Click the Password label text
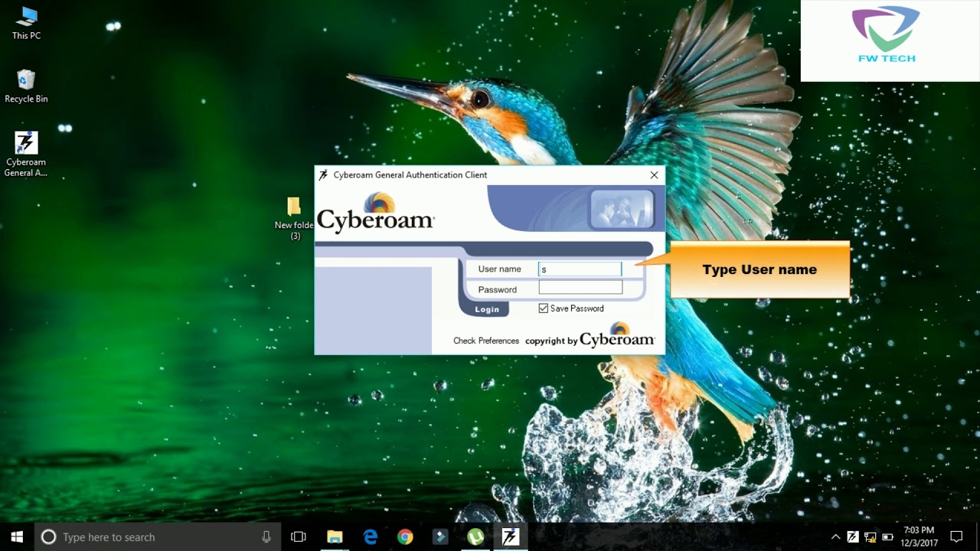Screen dimensions: 980x551 (498, 289)
